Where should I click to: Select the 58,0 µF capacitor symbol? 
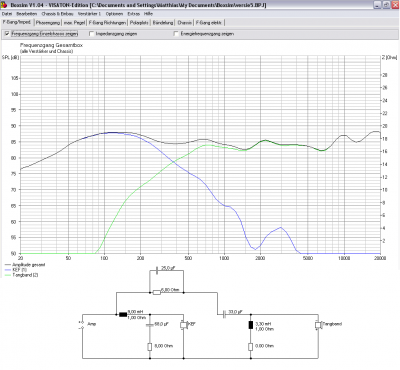(x=150, y=325)
